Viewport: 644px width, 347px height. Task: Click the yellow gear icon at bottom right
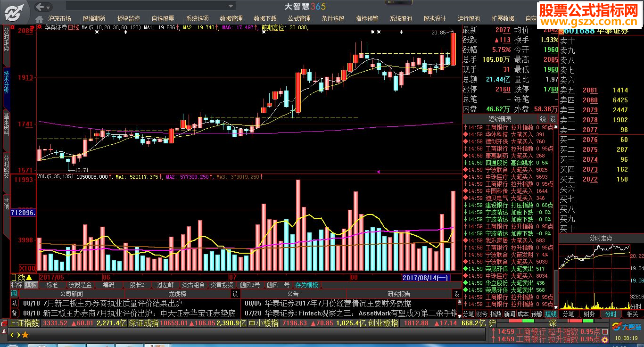coord(604,339)
